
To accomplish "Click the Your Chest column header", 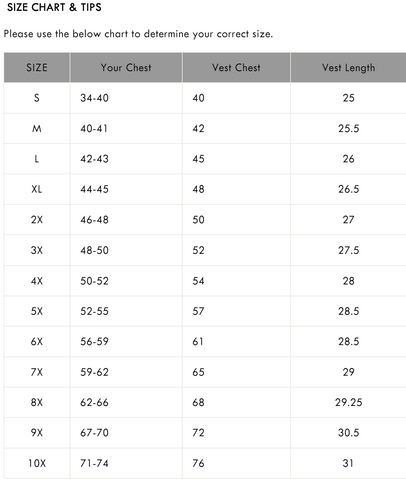I will (126, 67).
